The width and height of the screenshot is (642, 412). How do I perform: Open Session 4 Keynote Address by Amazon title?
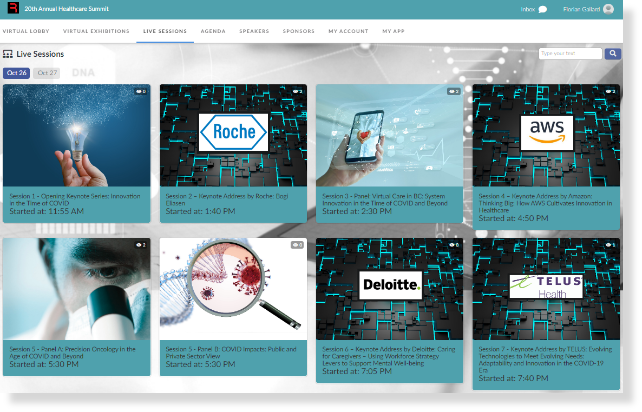pos(545,203)
